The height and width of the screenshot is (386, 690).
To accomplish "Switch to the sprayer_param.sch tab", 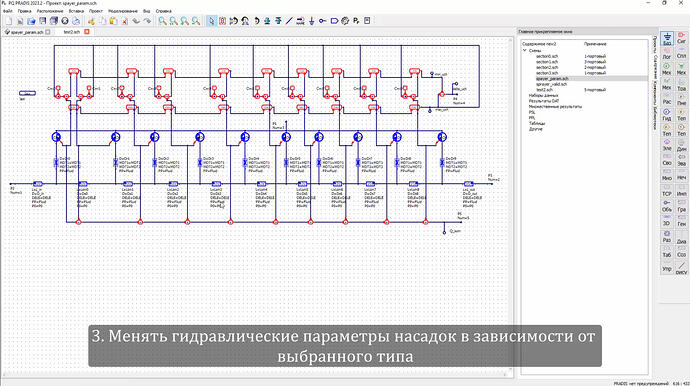I will [27, 32].
